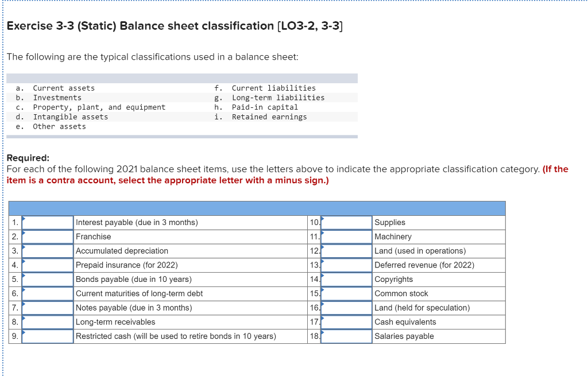The image size is (588, 376).
Task: Select the answer cell for Land used in operations
Action: tap(347, 251)
